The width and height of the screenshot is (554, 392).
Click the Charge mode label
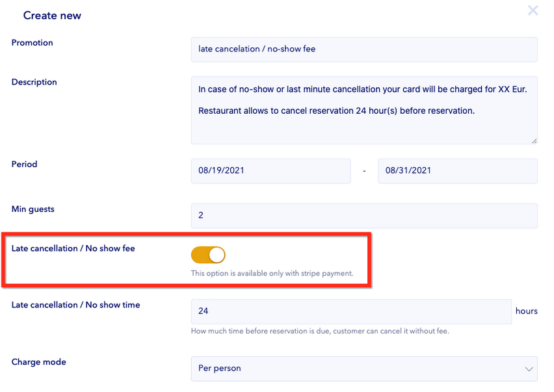[x=39, y=362]
